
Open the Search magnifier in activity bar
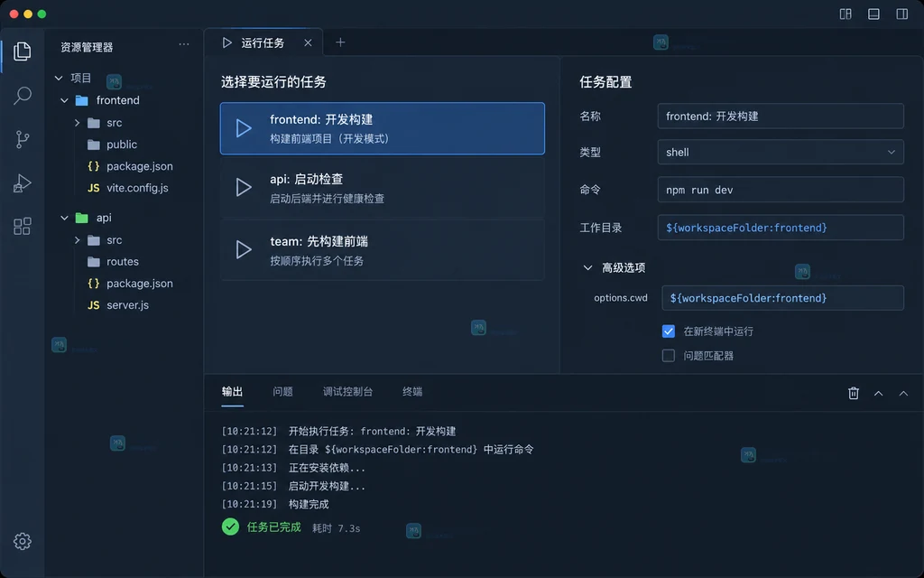(x=22, y=95)
